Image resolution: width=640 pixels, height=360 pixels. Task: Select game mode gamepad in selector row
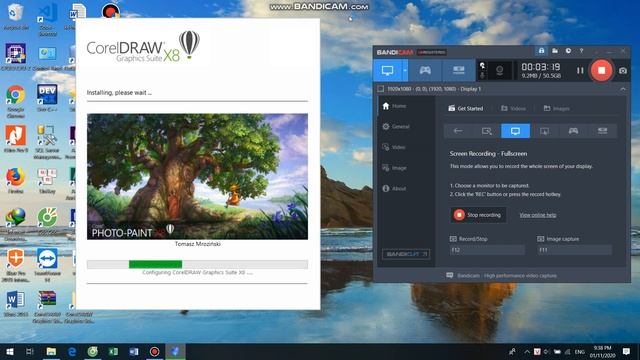click(573, 131)
